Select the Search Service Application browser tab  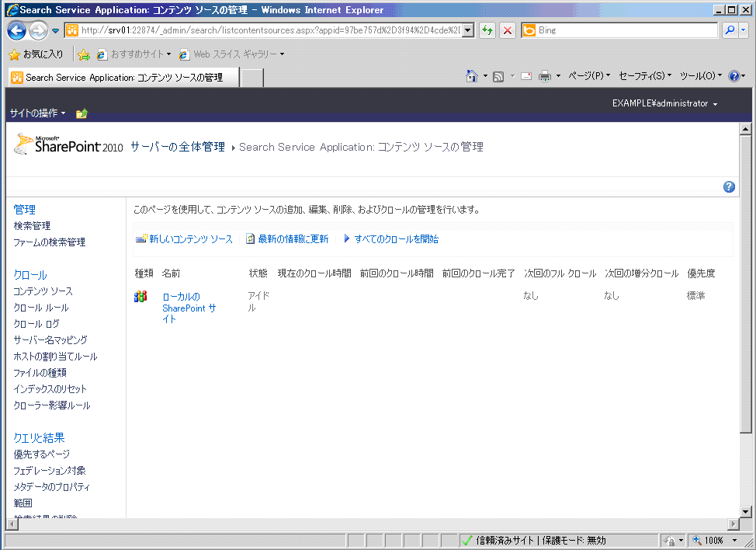123,77
